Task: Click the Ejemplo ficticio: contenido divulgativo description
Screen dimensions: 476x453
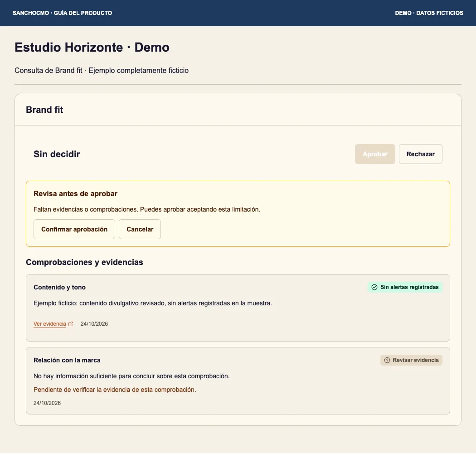Action: (153, 303)
